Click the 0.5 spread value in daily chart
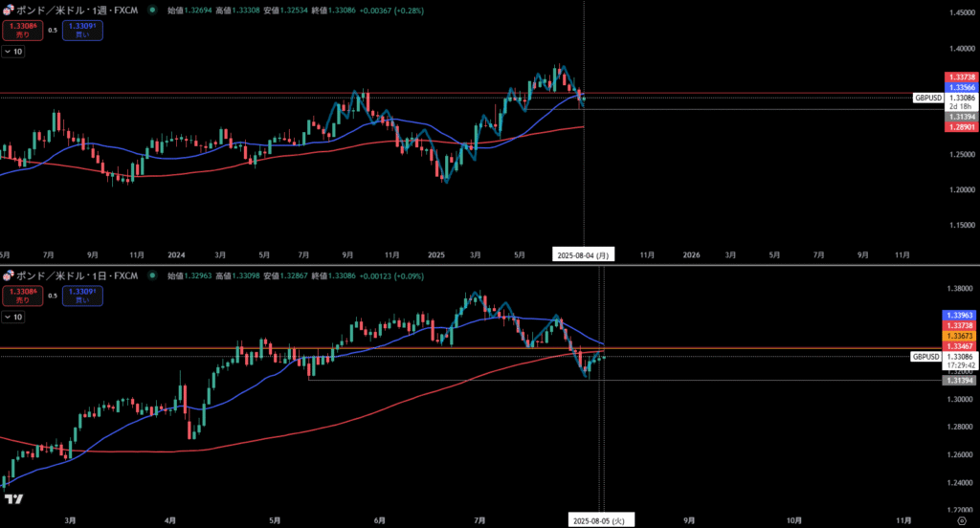980x528 pixels. click(53, 296)
